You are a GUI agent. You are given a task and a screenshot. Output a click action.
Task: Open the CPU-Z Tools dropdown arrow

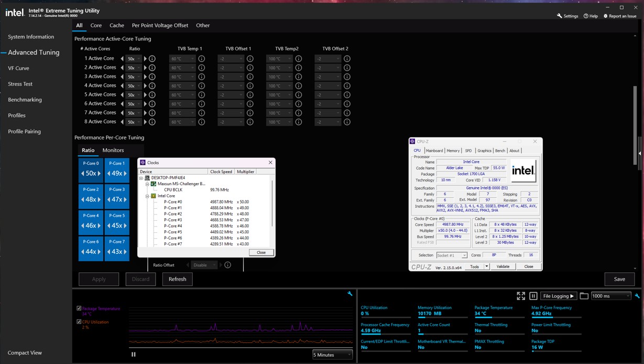(x=487, y=266)
